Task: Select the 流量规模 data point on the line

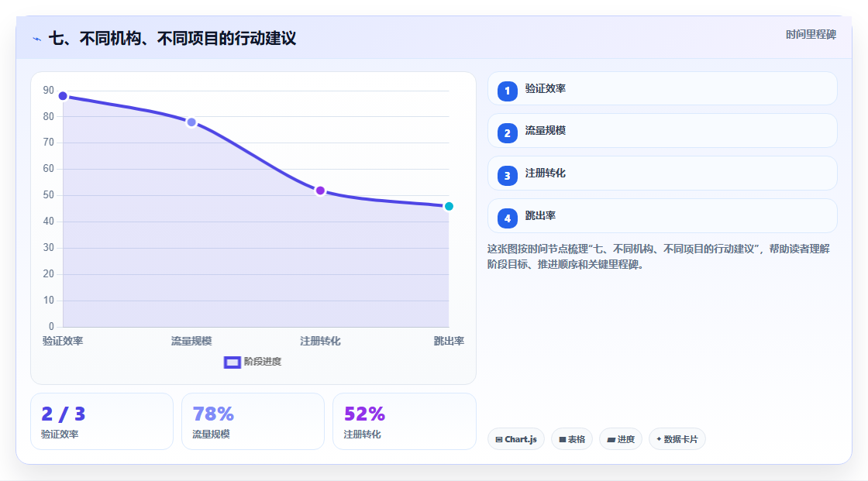Action: 191,122
